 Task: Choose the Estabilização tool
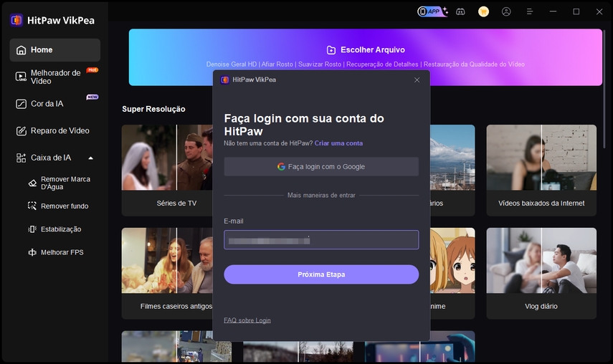pyautogui.click(x=60, y=229)
